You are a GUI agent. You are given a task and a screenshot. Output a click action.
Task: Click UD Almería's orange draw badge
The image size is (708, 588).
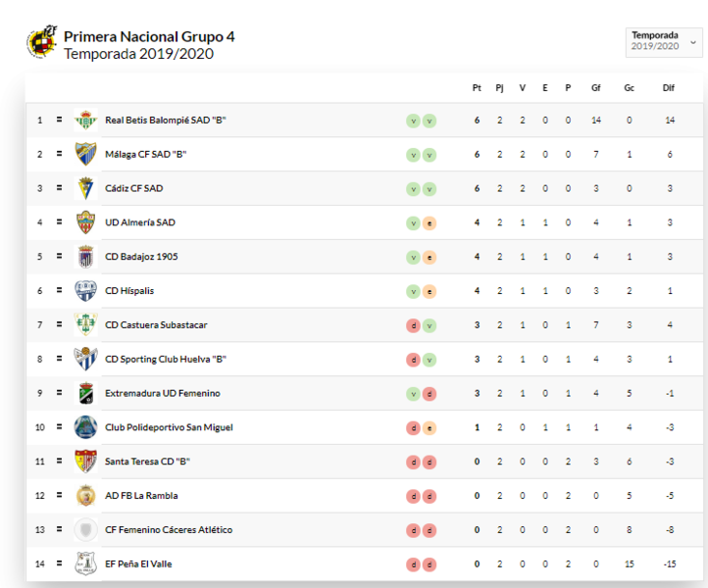pos(430,223)
